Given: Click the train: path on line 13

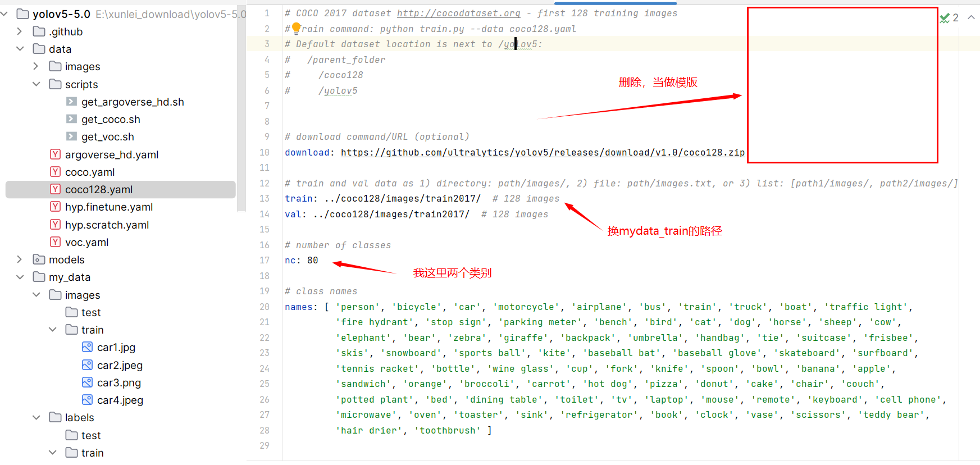Looking at the screenshot, I should pos(403,198).
